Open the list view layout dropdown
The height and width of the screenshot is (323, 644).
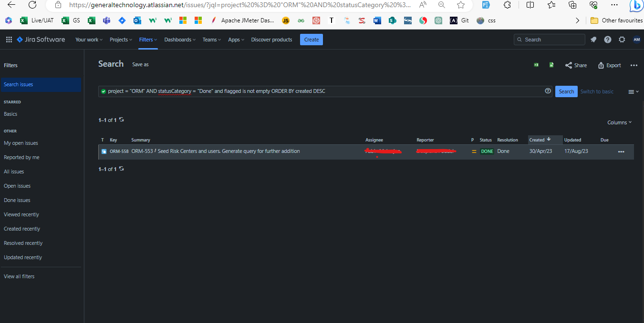point(633,91)
